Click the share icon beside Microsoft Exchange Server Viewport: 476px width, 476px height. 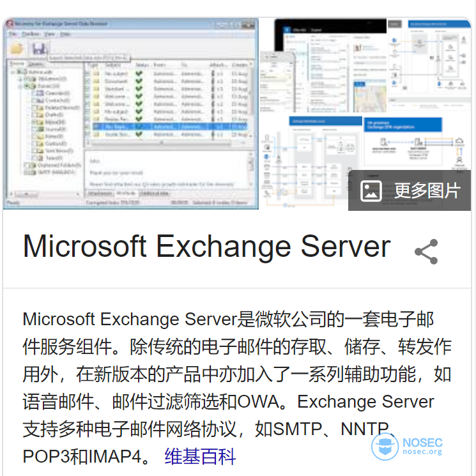tap(426, 251)
